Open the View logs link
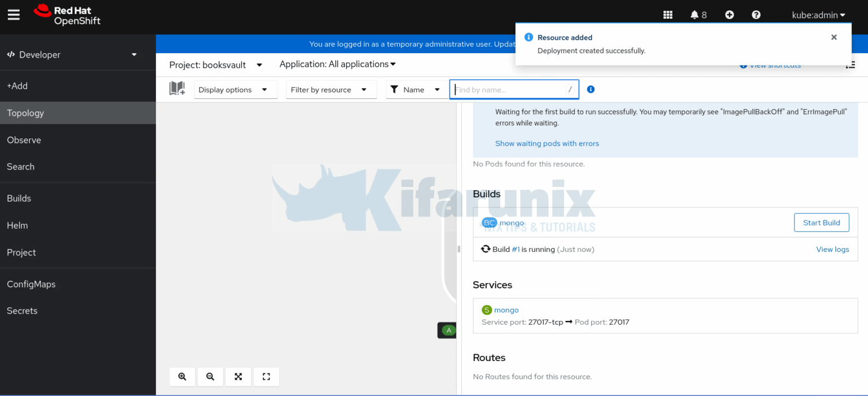868x396 pixels. [x=832, y=249]
